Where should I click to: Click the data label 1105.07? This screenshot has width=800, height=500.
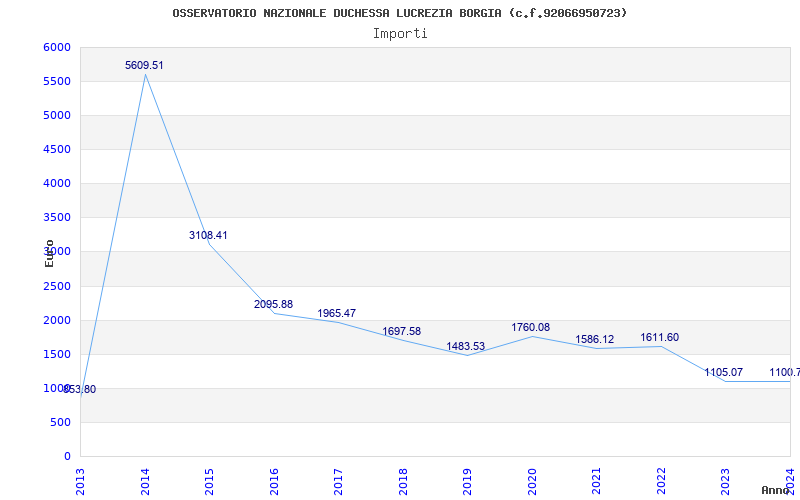click(x=723, y=372)
